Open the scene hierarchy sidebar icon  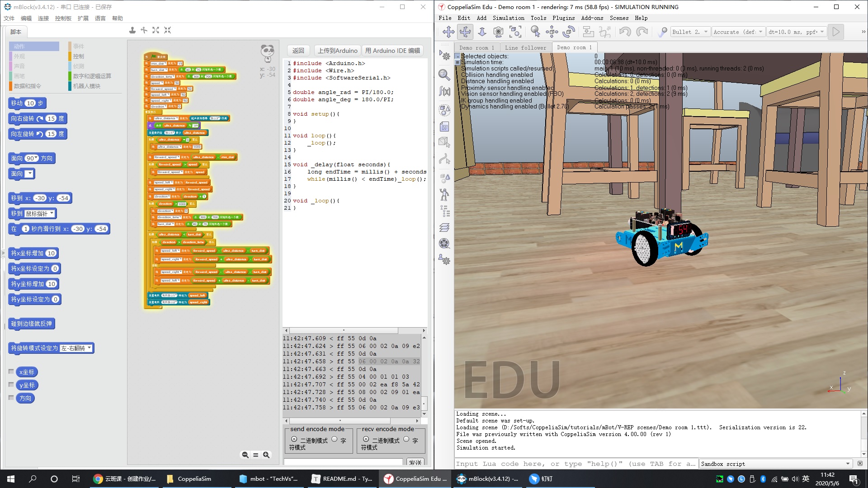click(x=445, y=211)
